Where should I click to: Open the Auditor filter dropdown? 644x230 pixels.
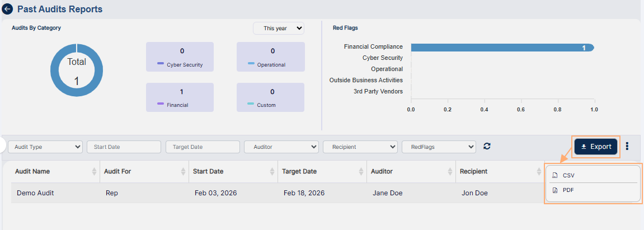[x=281, y=147]
